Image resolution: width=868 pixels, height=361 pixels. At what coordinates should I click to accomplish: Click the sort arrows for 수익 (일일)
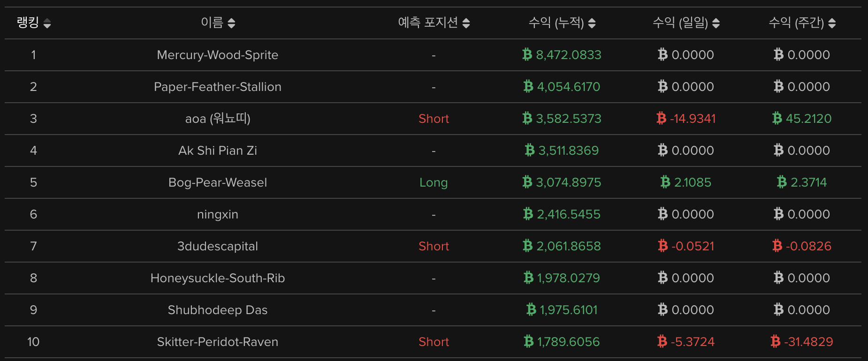point(716,23)
